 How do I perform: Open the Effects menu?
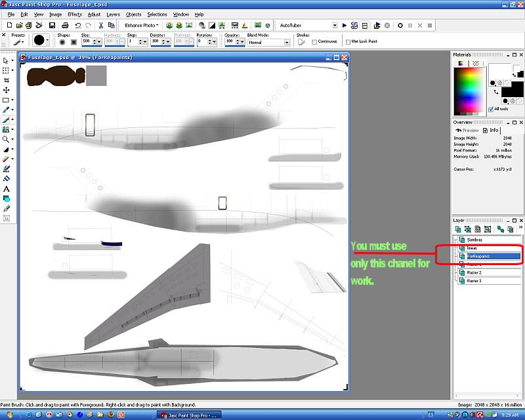[x=74, y=14]
